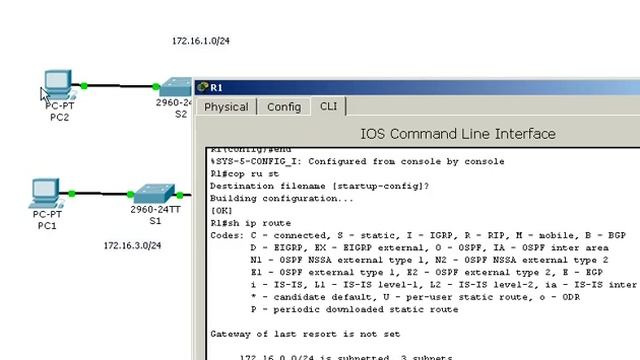This screenshot has width=640, height=360.
Task: Switch to the Physical tab
Action: pyautogui.click(x=226, y=107)
